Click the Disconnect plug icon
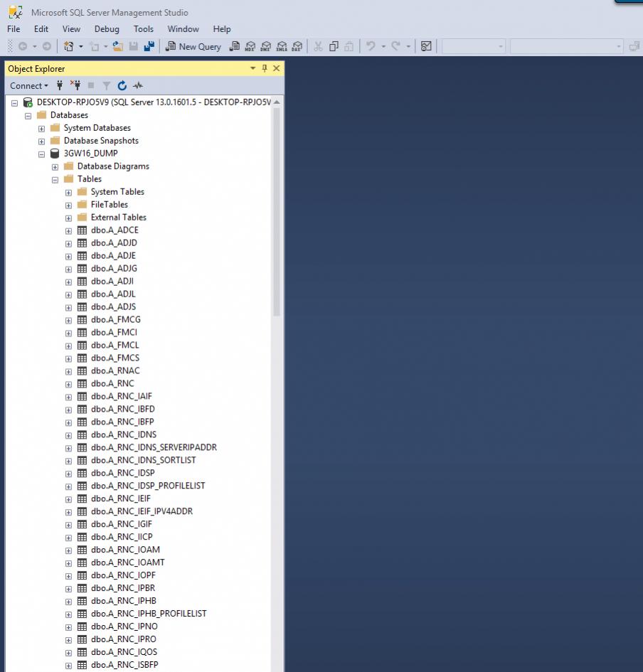 [x=75, y=85]
